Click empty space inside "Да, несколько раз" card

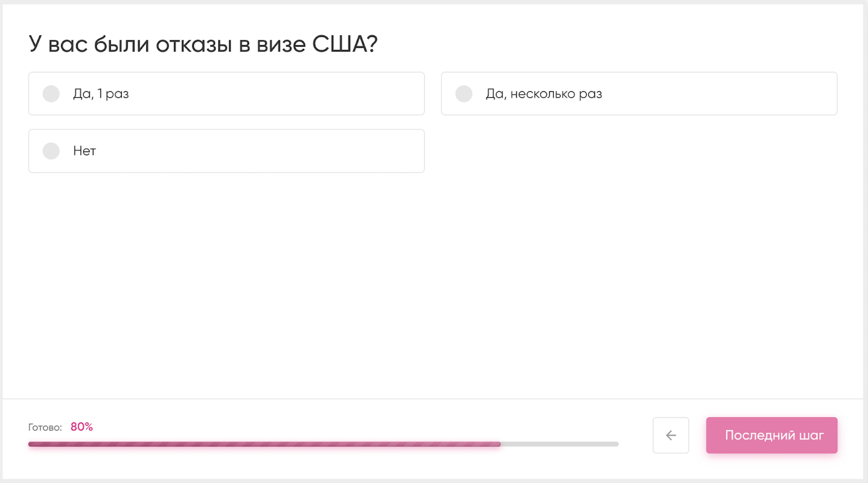723,94
